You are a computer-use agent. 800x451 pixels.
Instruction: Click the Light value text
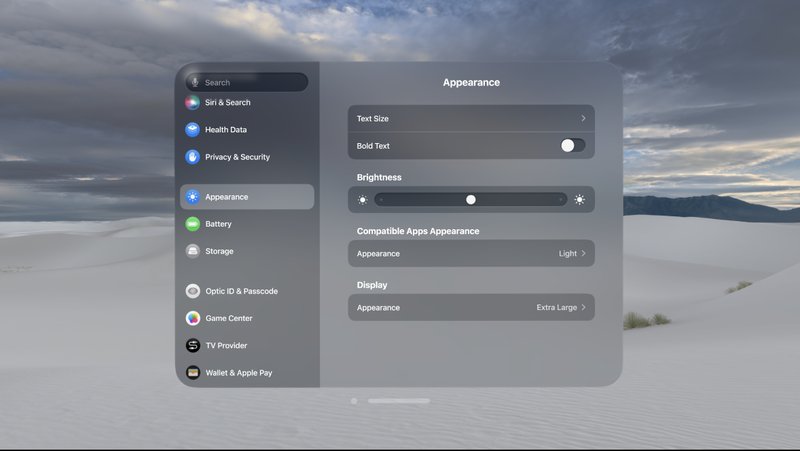tap(567, 253)
